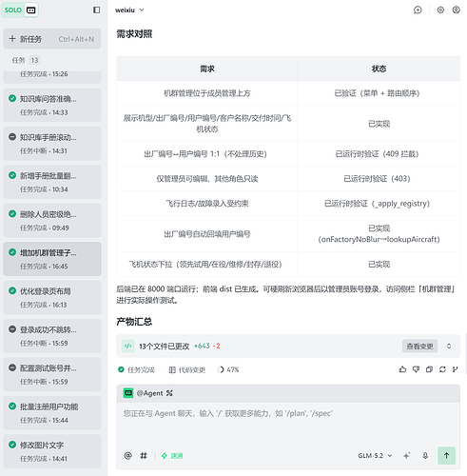Create a new task via 新任务 button
This screenshot has height=476, width=467.
coord(52,39)
